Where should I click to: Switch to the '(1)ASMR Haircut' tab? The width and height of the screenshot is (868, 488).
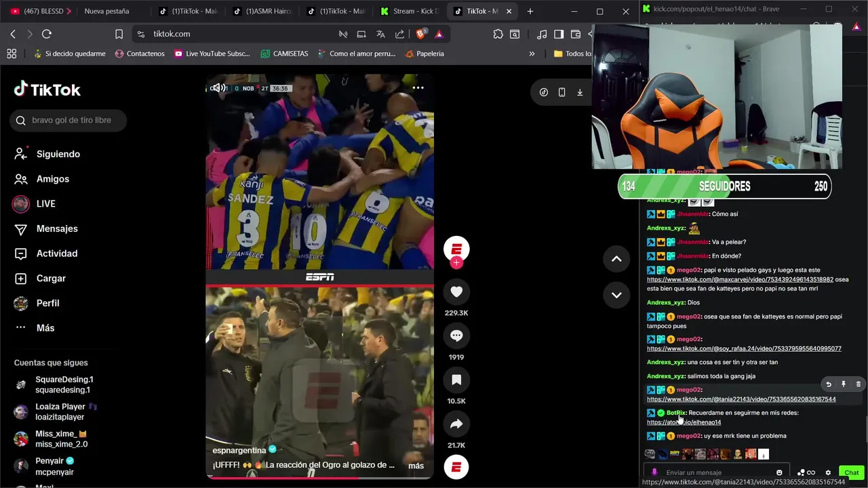pos(264,12)
